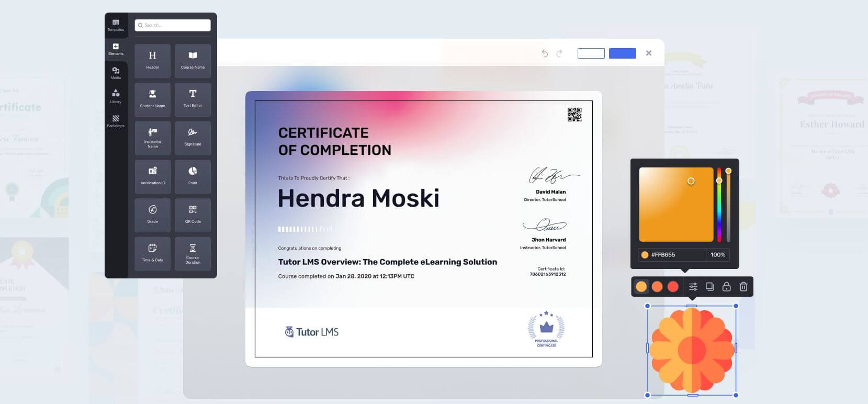Select the CERTIFICATE OF COMPLETION heading
868x404 pixels.
334,141
